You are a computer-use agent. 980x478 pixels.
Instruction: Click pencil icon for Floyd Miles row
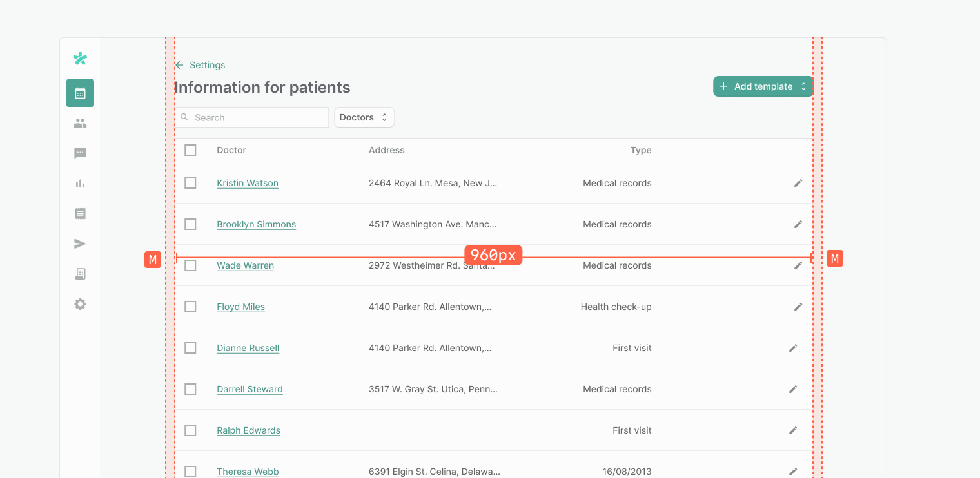798,307
